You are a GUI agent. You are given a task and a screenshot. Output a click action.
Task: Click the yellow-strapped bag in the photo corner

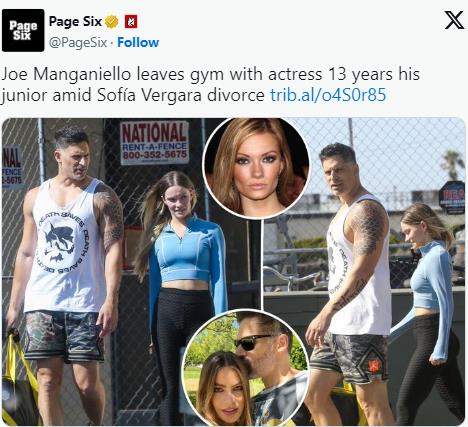(x=19, y=378)
